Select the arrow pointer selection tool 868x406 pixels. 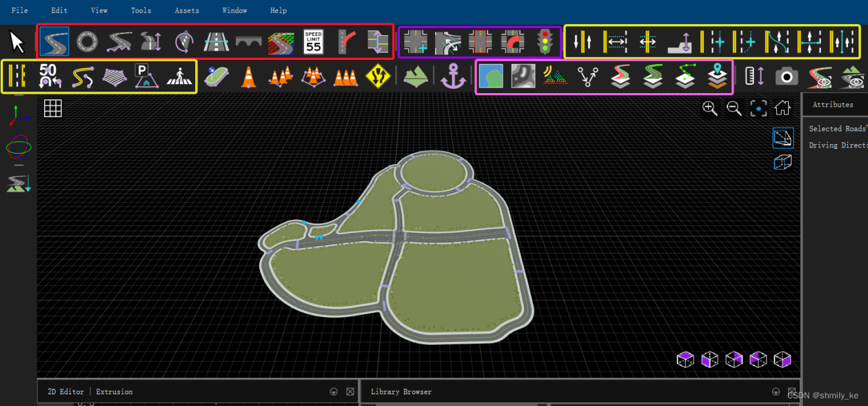(x=17, y=42)
